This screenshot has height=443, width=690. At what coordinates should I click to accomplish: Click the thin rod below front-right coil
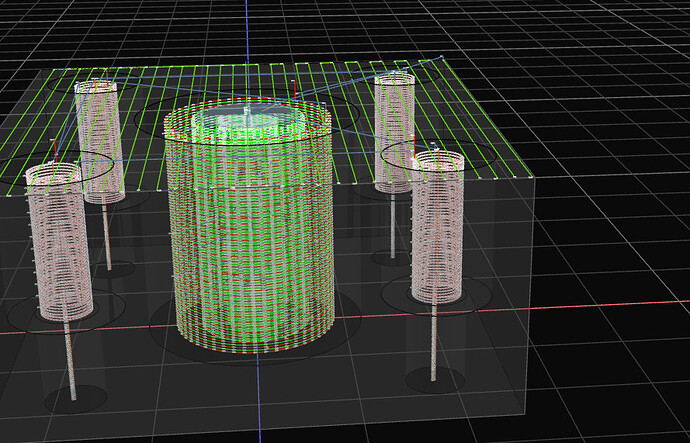pos(434,340)
